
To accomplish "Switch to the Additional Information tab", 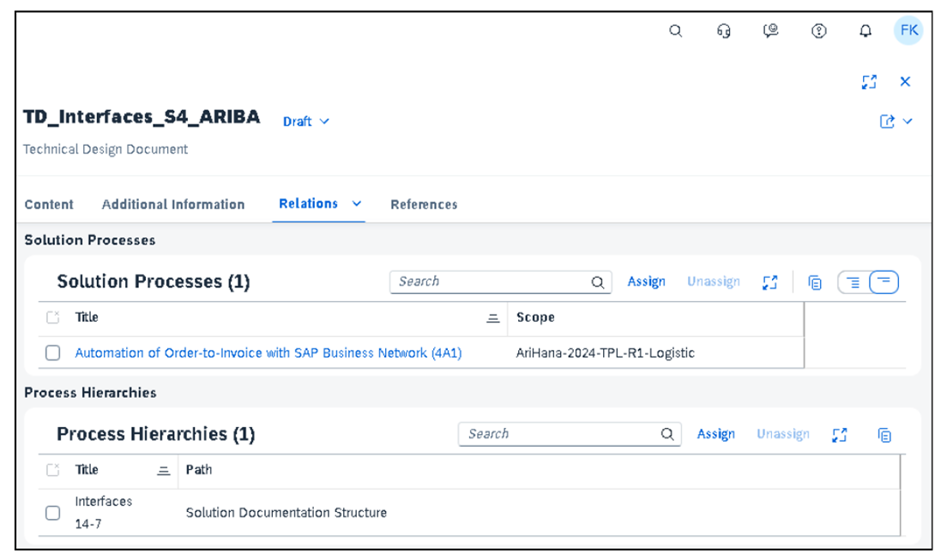I will pos(173,204).
